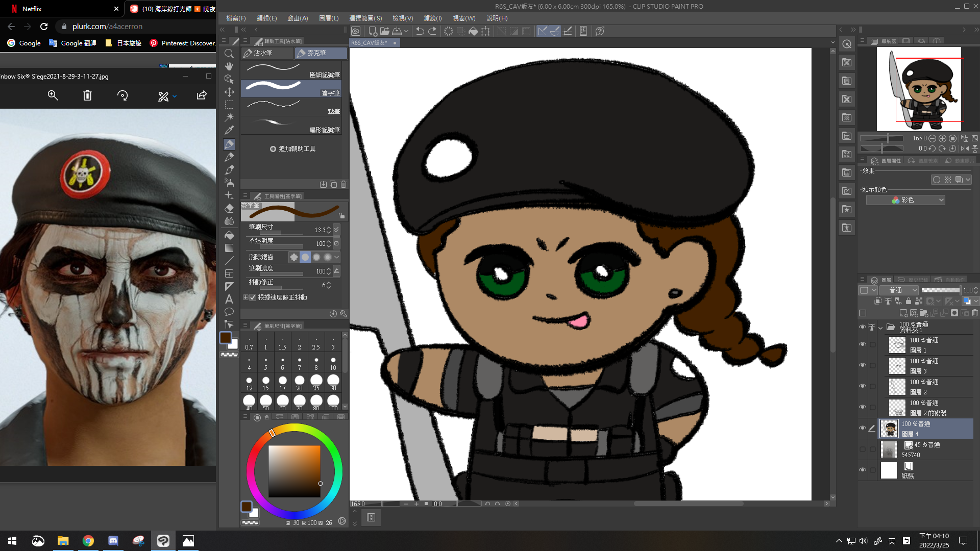The width and height of the screenshot is (980, 551).
Task: Open the 濾鏡(I) menu
Action: click(433, 18)
